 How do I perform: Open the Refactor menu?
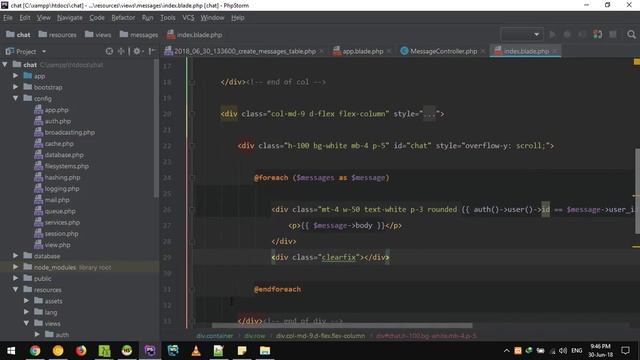[x=123, y=18]
